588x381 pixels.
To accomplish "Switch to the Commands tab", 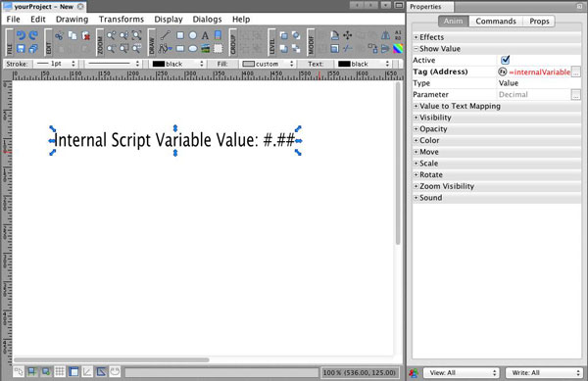I will coord(496,21).
